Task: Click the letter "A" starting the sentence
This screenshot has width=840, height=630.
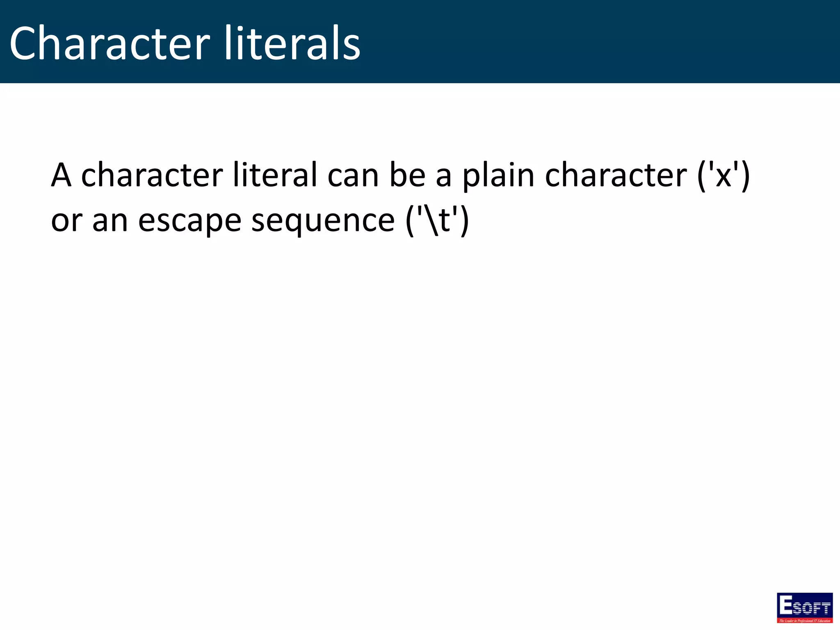Action: [x=61, y=175]
